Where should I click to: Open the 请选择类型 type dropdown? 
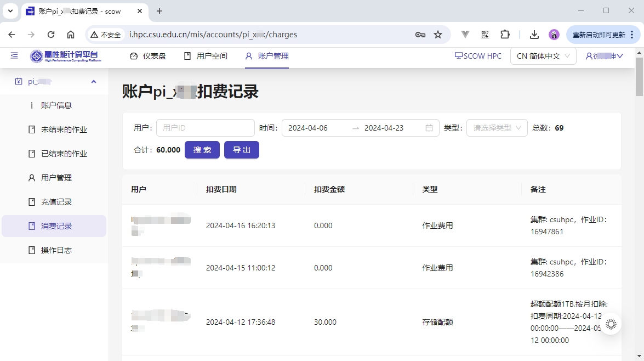497,128
